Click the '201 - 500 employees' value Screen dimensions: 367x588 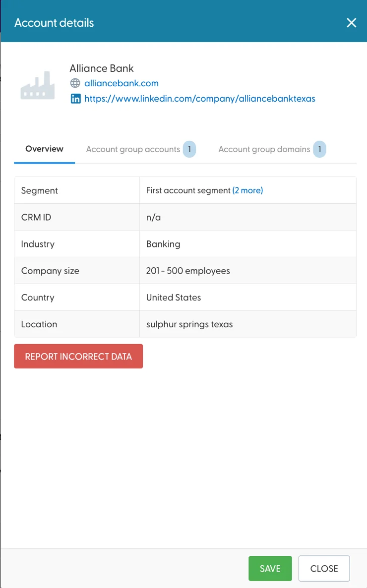(x=188, y=271)
